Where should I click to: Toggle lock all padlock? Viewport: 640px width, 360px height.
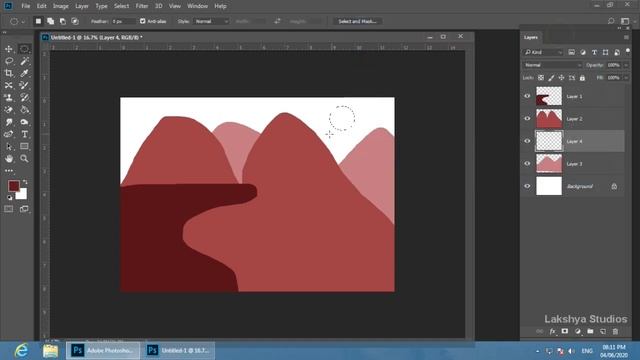pyautogui.click(x=582, y=78)
